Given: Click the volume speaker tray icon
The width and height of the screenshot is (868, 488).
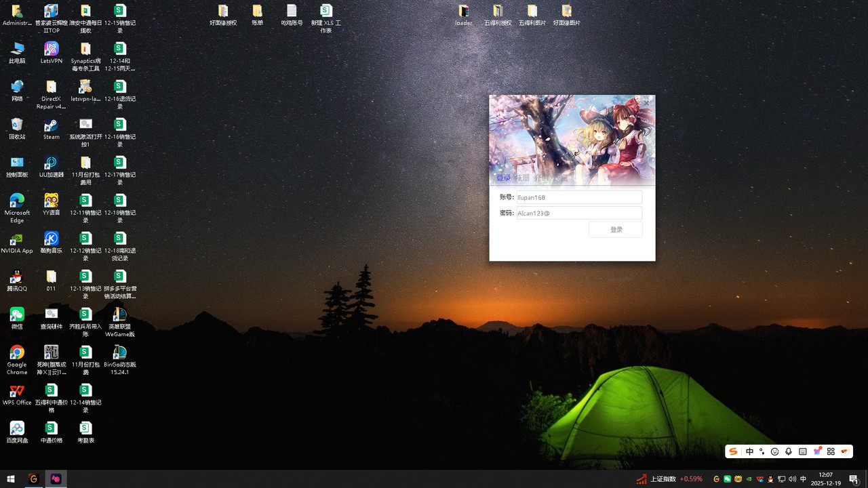Looking at the screenshot, I should (792, 479).
